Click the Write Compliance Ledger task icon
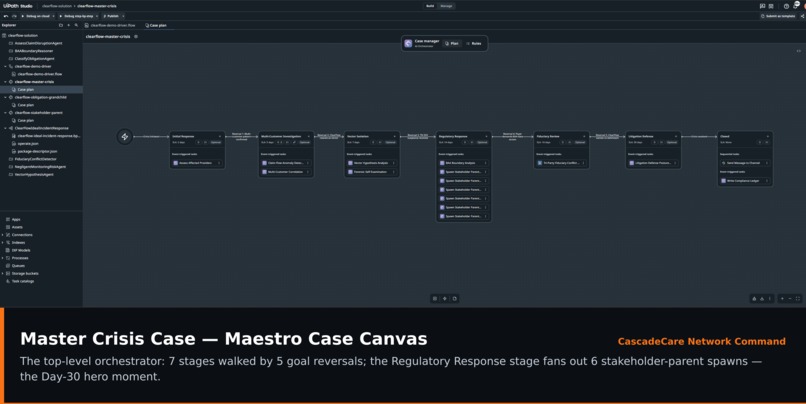Image resolution: width=806 pixels, height=404 pixels. click(x=723, y=181)
